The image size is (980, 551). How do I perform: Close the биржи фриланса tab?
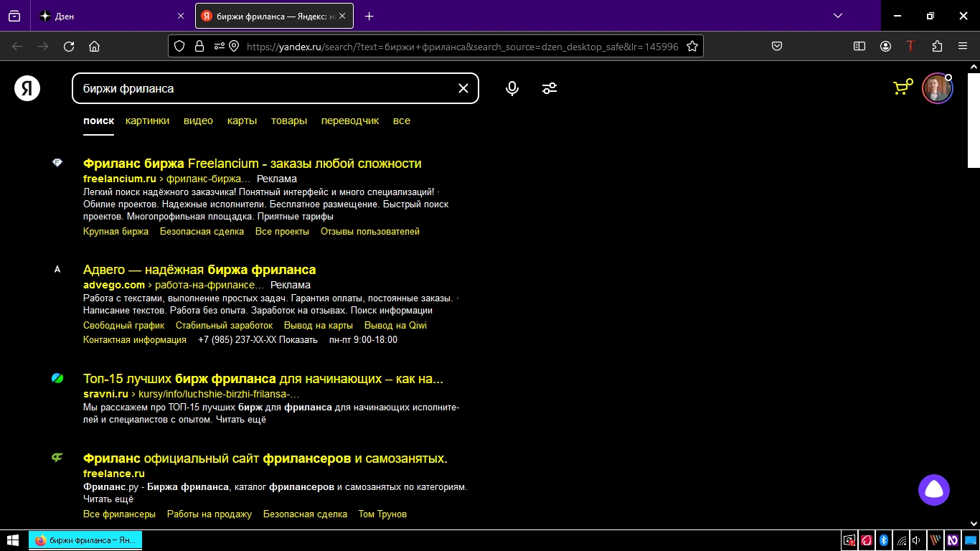point(343,16)
